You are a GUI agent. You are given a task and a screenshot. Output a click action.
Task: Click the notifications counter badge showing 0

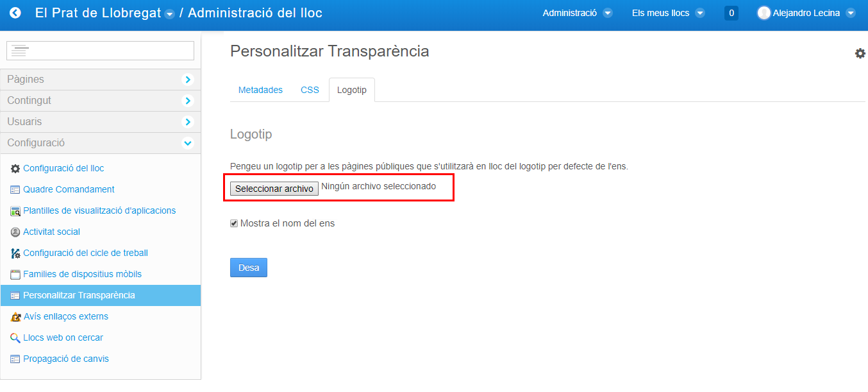pos(731,13)
